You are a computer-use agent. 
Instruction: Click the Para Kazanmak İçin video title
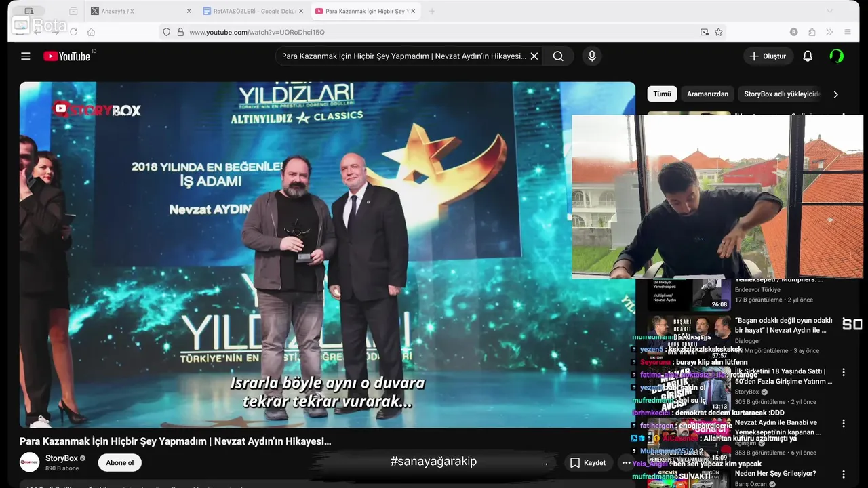pyautogui.click(x=176, y=441)
